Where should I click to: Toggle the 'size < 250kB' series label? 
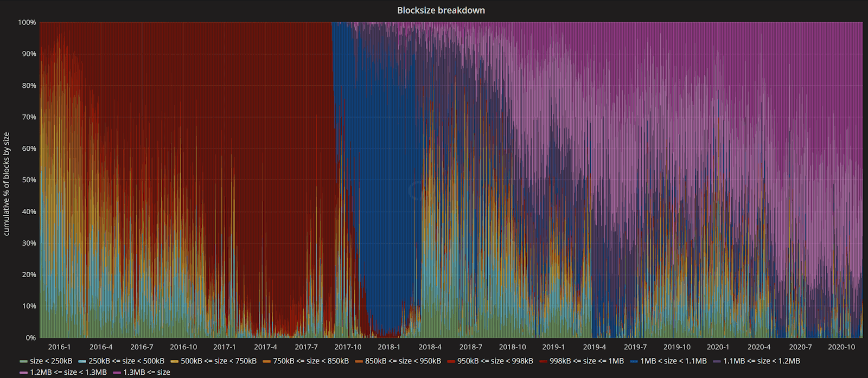click(51, 361)
